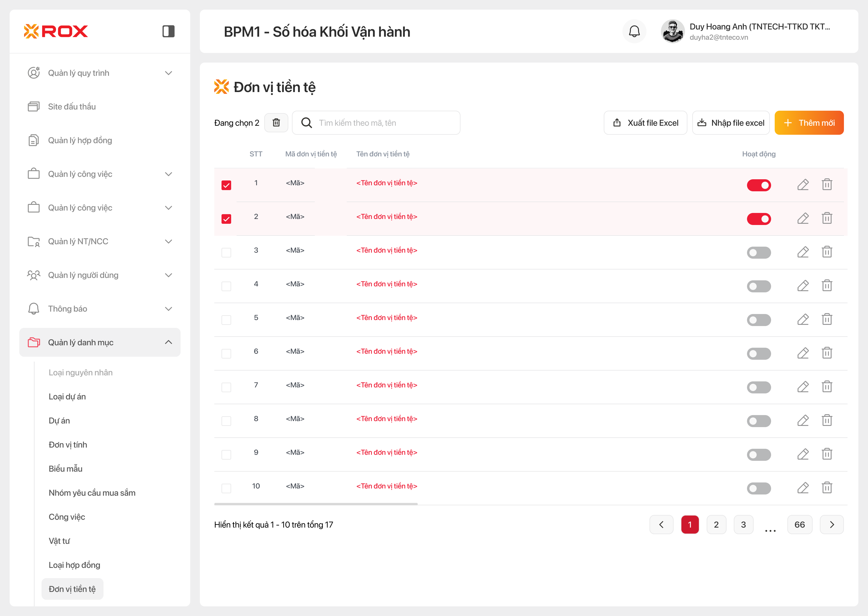Click ROX logo in sidebar
868x616 pixels.
[x=56, y=31]
